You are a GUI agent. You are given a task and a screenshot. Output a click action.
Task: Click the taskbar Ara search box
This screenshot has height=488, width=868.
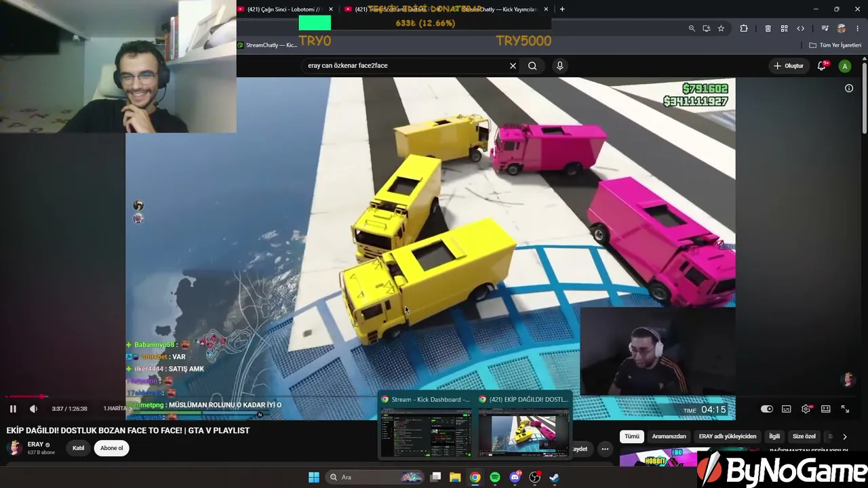pos(374,477)
